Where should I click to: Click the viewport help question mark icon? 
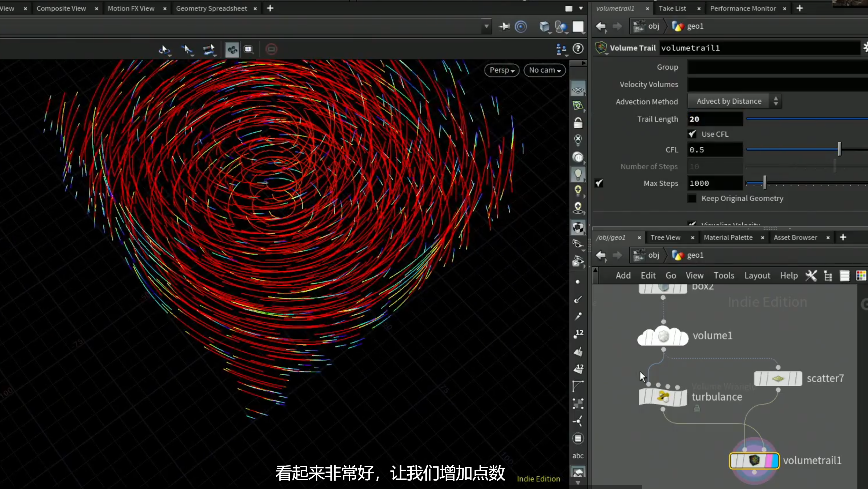pyautogui.click(x=578, y=49)
